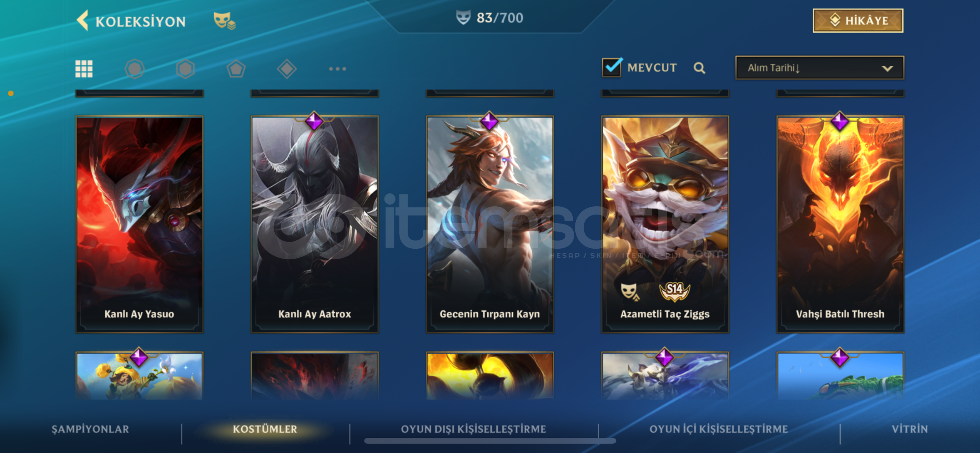Viewport: 980px width, 453px height.
Task: Open the Alım Tarihi sort dropdown
Action: (819, 68)
